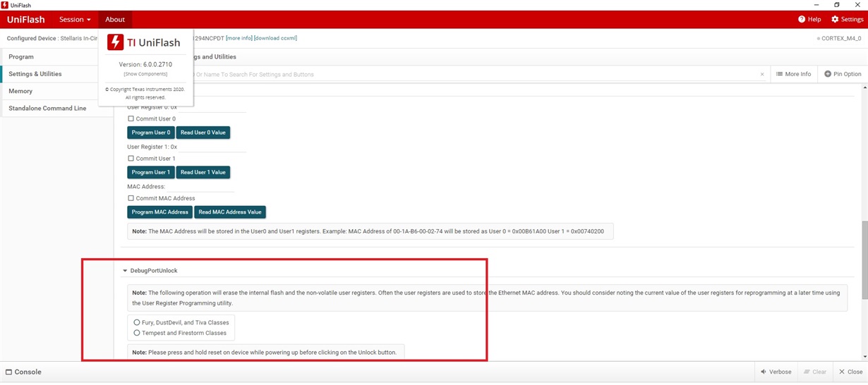The image size is (868, 385).
Task: Close the console with the X Close
Action: coord(850,372)
